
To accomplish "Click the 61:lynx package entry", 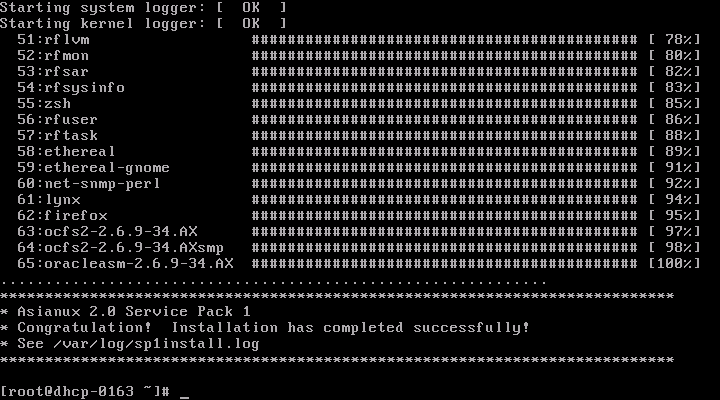I will pos(49,200).
